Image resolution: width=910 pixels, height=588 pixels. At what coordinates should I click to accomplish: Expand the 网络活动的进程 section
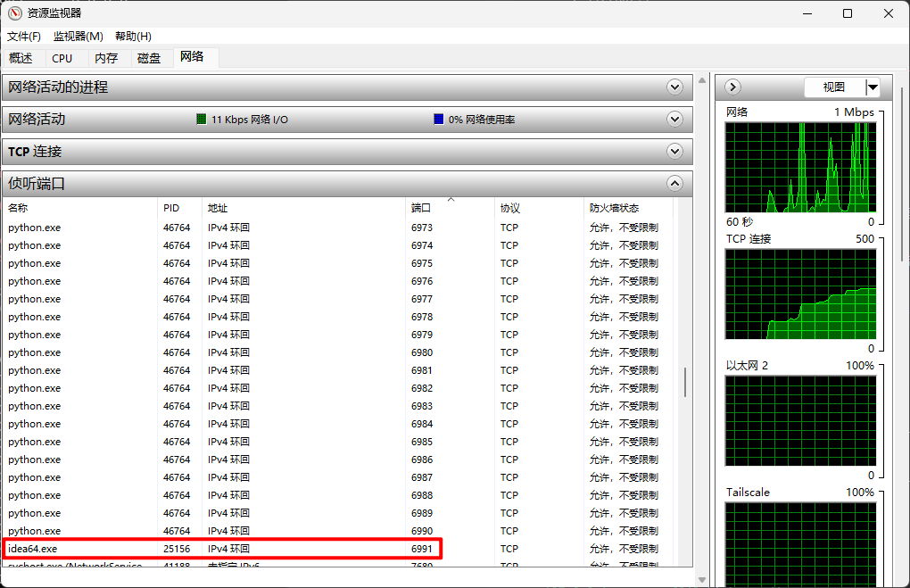[674, 87]
